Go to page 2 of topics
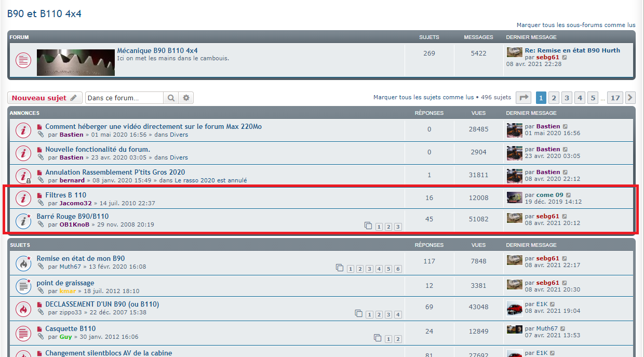The height and width of the screenshot is (357, 644). pos(554,98)
